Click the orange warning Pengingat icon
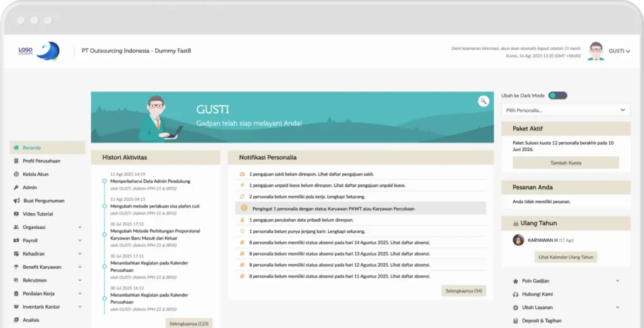 click(x=244, y=208)
